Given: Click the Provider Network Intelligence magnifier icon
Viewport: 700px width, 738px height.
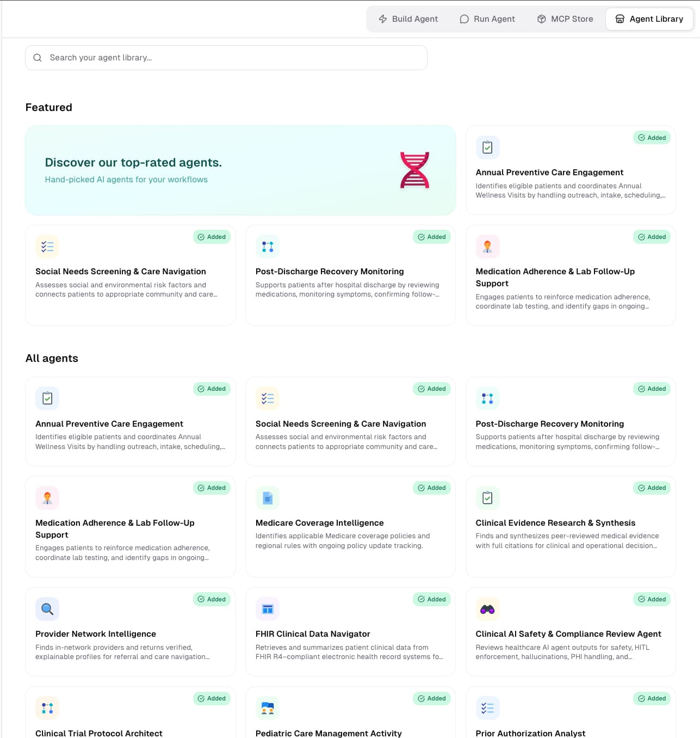Looking at the screenshot, I should 47,609.
